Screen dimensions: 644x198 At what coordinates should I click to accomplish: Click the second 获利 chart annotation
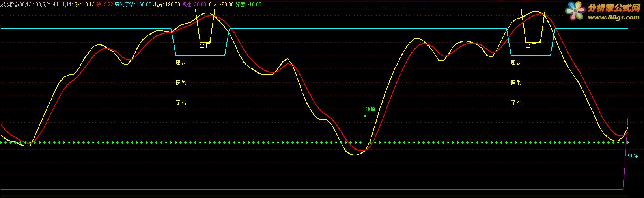516,82
